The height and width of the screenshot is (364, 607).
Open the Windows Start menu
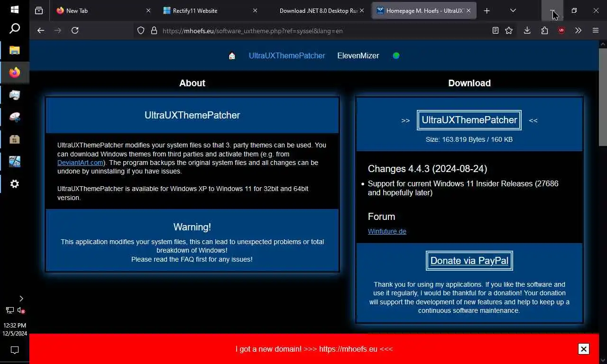(14, 9)
